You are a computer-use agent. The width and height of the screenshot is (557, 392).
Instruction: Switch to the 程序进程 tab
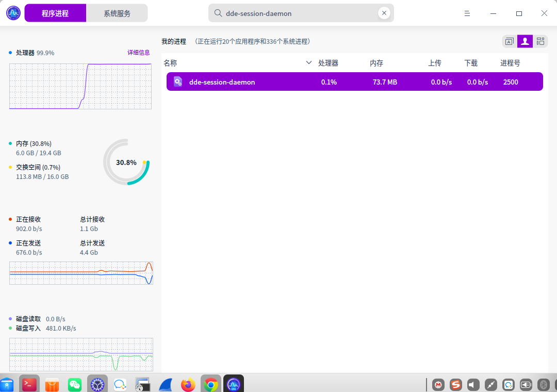coord(55,13)
